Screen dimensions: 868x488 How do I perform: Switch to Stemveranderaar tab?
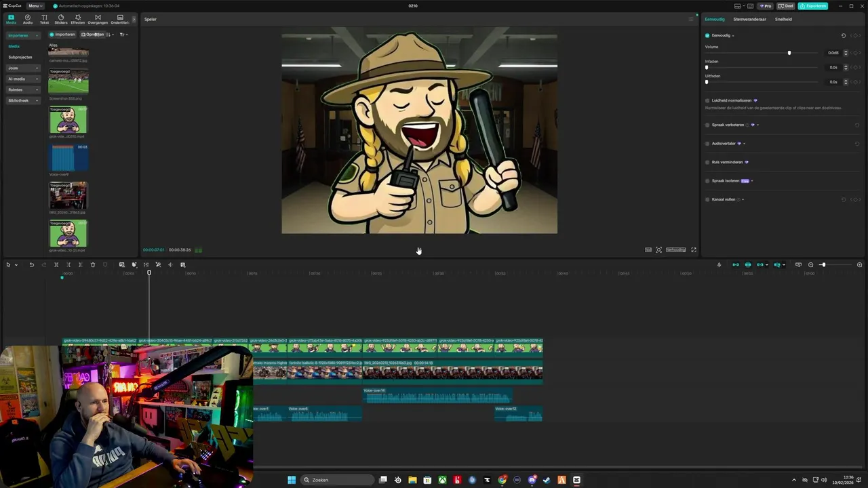(749, 19)
